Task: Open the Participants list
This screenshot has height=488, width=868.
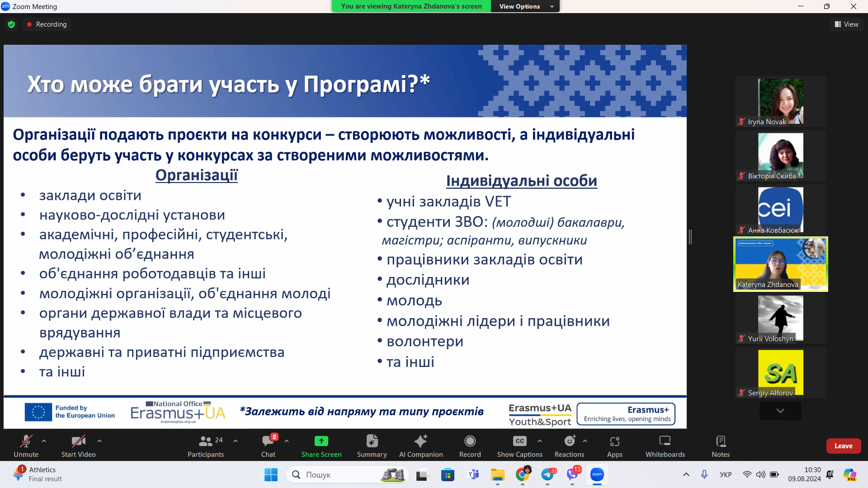Action: point(206,446)
